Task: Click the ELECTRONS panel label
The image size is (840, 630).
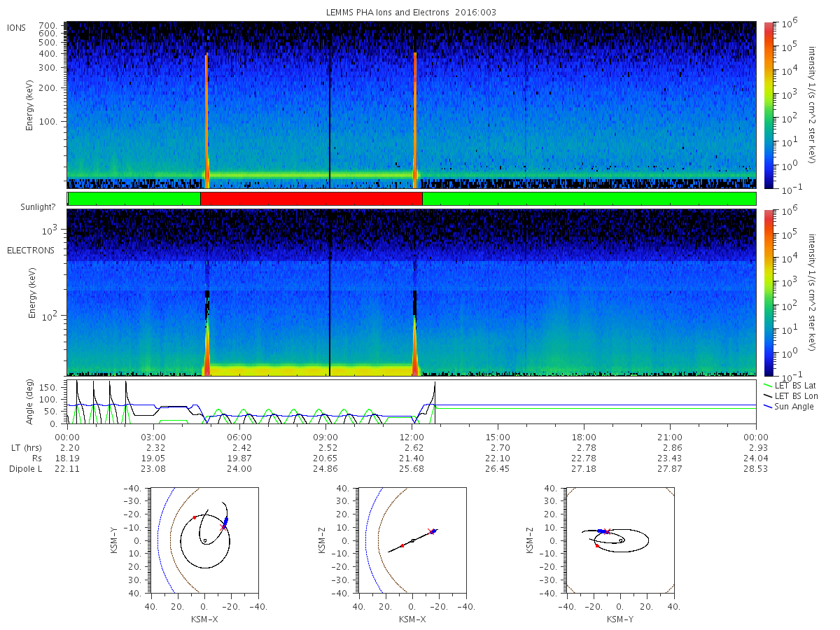Action: [30, 251]
